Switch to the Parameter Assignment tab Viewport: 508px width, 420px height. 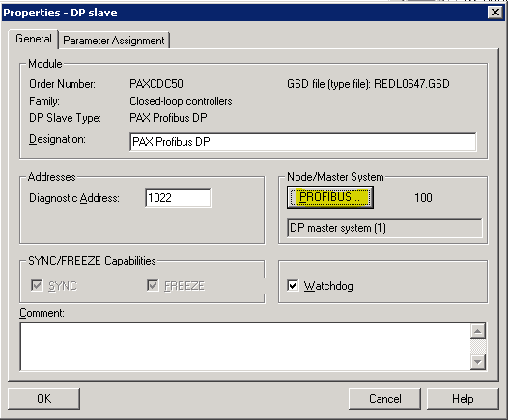(114, 41)
